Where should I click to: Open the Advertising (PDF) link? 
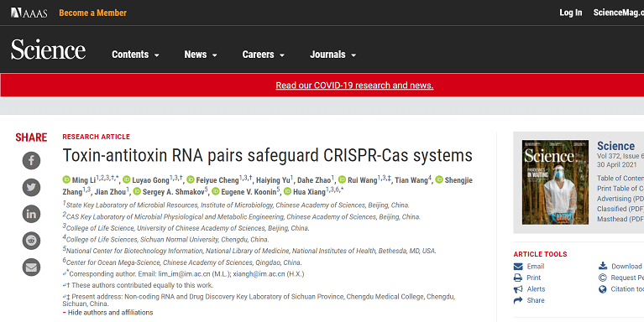coord(620,199)
